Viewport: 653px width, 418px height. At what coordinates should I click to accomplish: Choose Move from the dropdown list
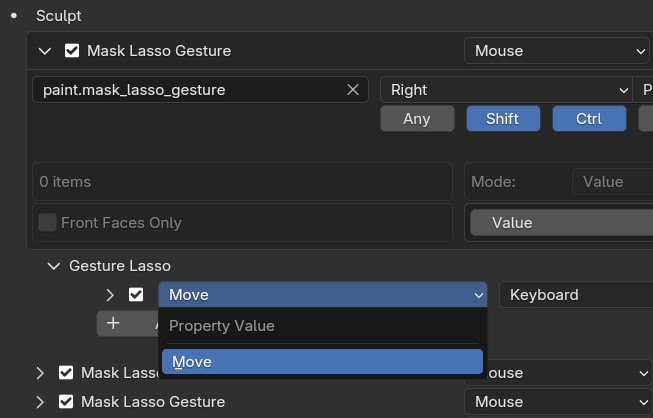click(322, 362)
